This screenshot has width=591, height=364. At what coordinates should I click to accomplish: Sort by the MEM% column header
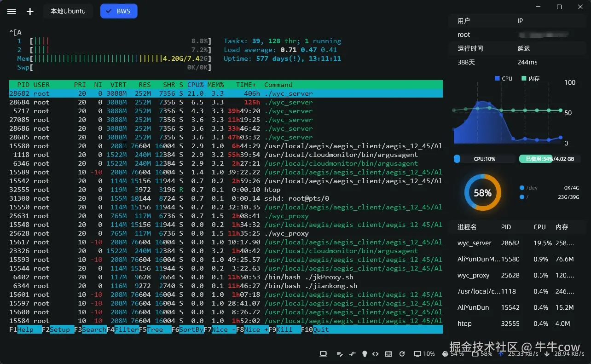pyautogui.click(x=216, y=85)
